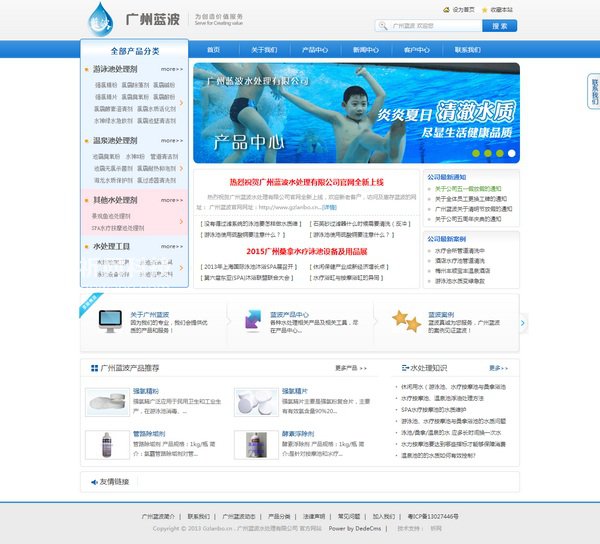Click Power by DedeCms footer link
The height and width of the screenshot is (544, 600).
(355, 528)
